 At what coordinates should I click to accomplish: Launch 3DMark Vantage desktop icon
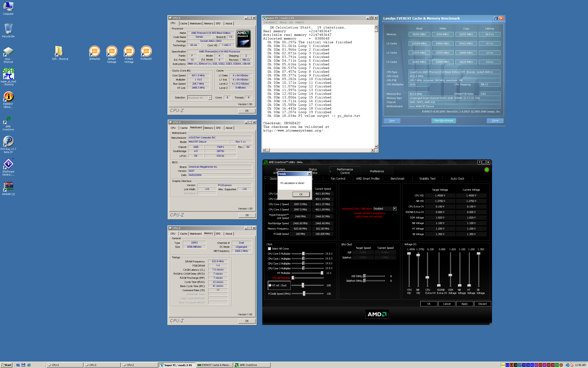tap(112, 54)
